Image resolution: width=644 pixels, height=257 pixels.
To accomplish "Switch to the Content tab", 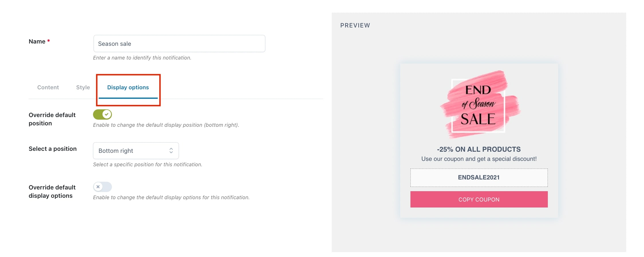I will click(x=48, y=87).
